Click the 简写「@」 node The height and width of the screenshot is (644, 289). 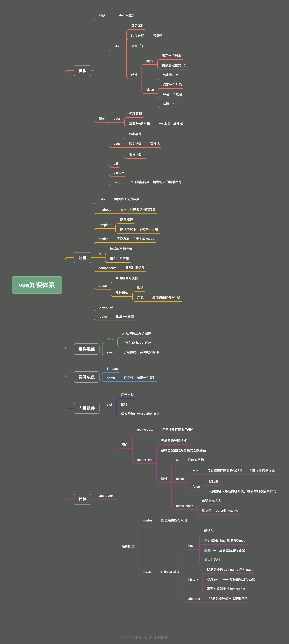click(x=136, y=154)
